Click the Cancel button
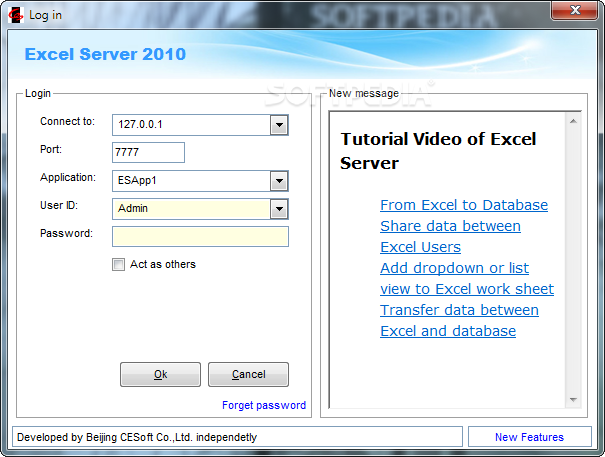 [248, 374]
